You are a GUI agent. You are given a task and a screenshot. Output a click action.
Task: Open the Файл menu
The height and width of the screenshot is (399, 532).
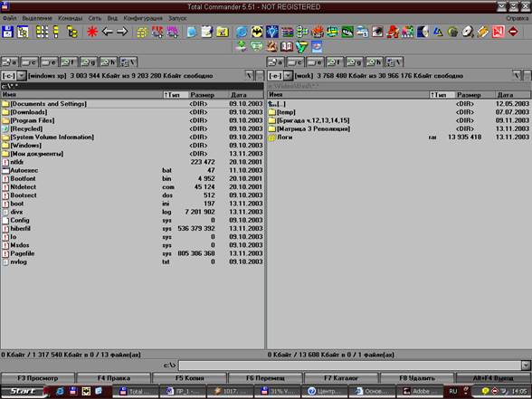pyautogui.click(x=9, y=18)
